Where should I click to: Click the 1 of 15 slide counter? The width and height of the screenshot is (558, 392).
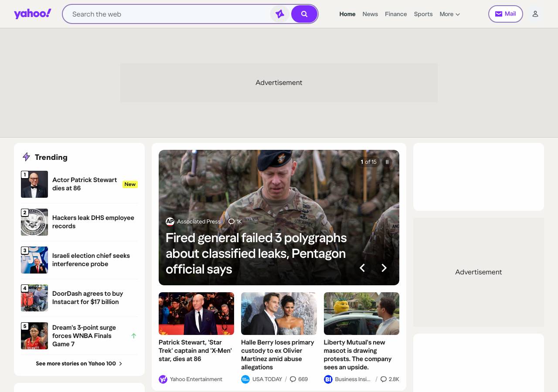tap(368, 162)
